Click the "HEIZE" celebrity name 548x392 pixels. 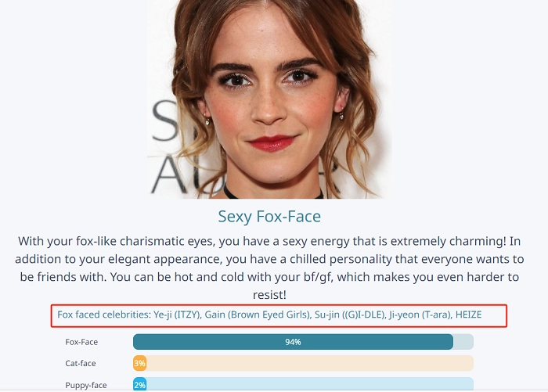[468, 315]
